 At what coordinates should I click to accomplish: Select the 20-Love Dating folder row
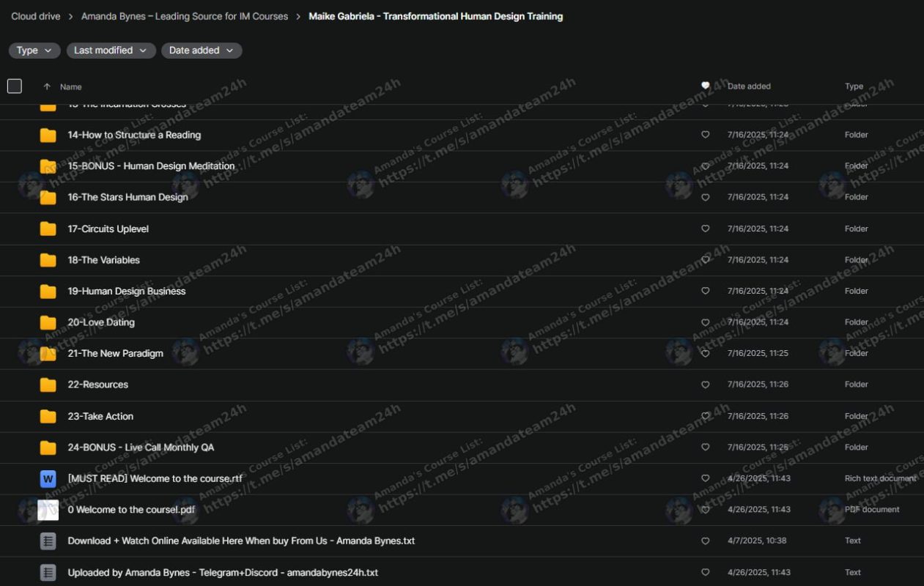[366, 322]
